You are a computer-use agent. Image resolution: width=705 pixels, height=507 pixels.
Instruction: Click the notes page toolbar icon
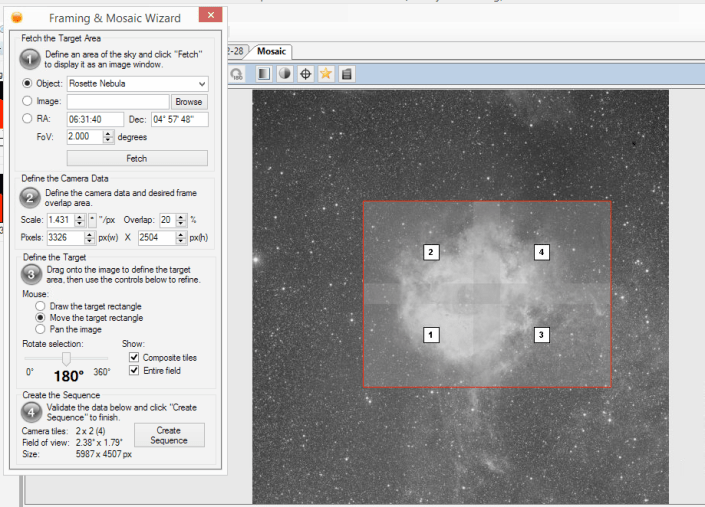tap(346, 74)
